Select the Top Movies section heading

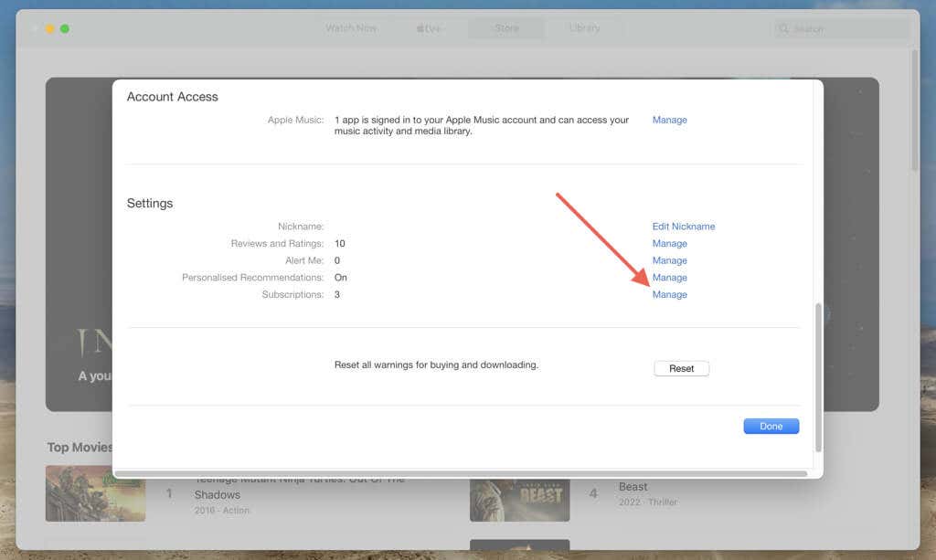pos(79,447)
